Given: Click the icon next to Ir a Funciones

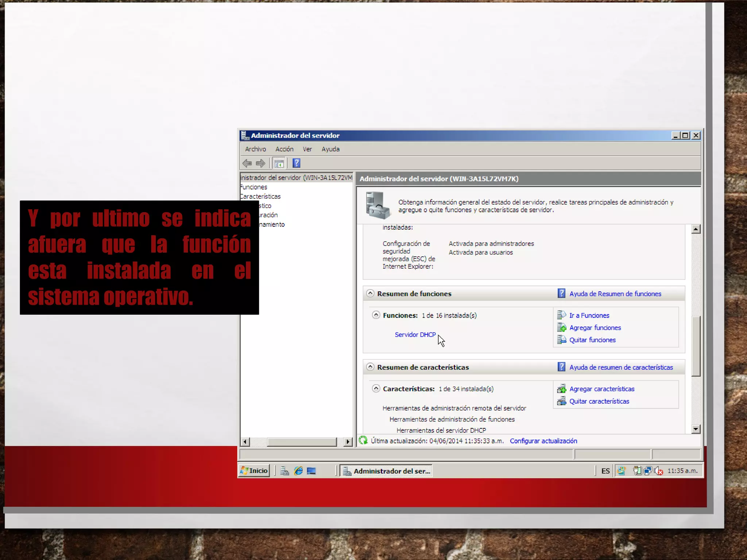Looking at the screenshot, I should coord(561,315).
